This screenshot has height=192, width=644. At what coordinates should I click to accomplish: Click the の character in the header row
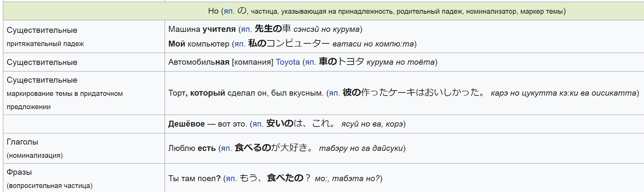(x=242, y=11)
